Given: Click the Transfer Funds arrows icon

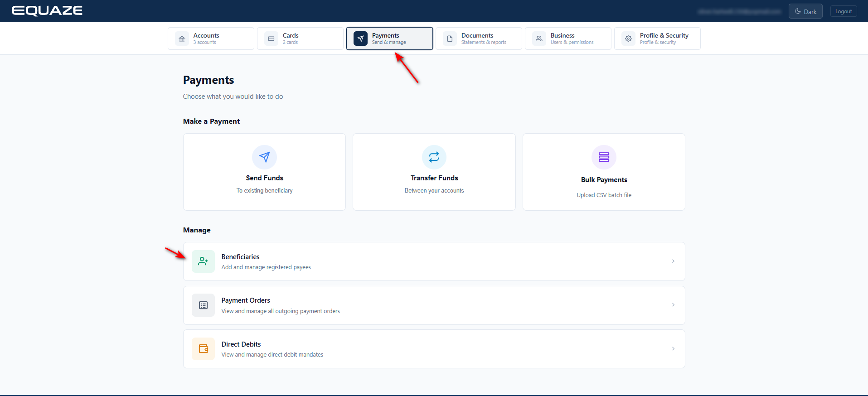Looking at the screenshot, I should [x=434, y=157].
